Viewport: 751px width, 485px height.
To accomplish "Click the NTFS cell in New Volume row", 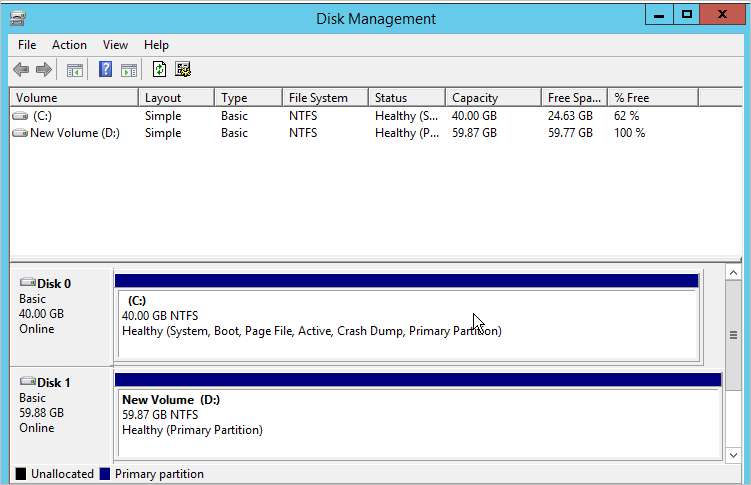I will tap(303, 133).
